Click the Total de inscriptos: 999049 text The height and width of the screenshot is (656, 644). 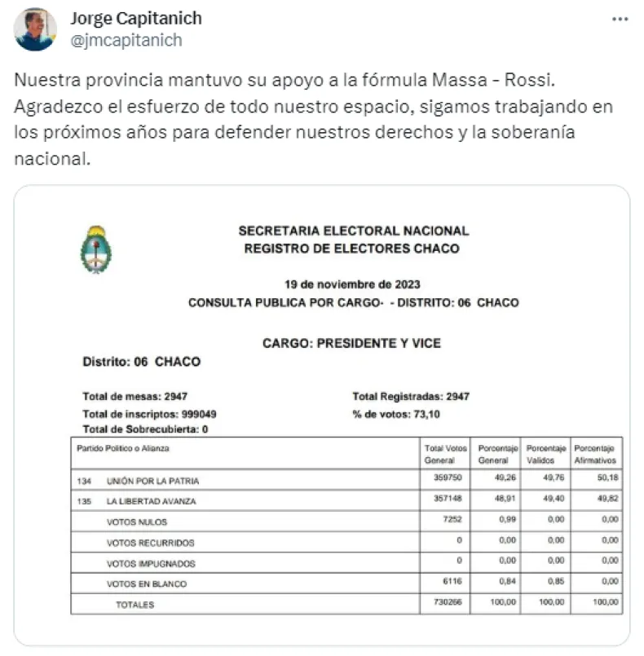[149, 413]
